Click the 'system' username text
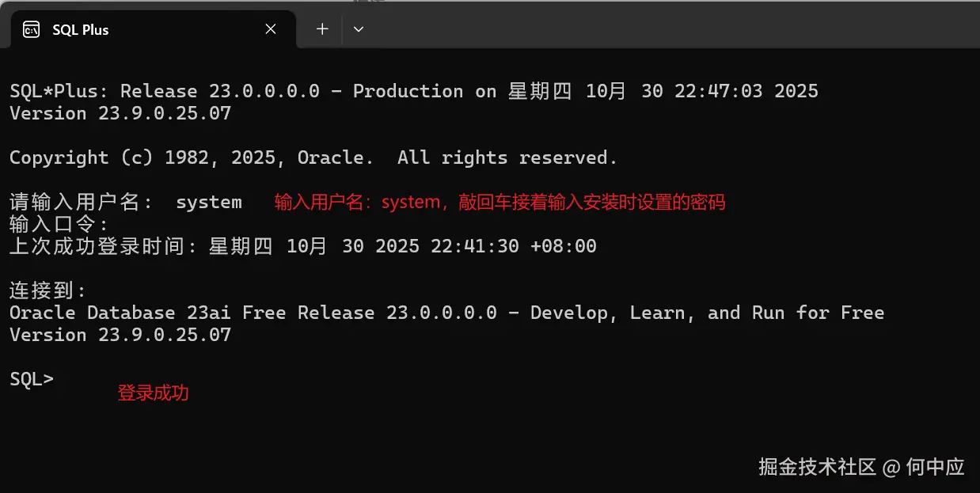980x493 pixels. (209, 202)
